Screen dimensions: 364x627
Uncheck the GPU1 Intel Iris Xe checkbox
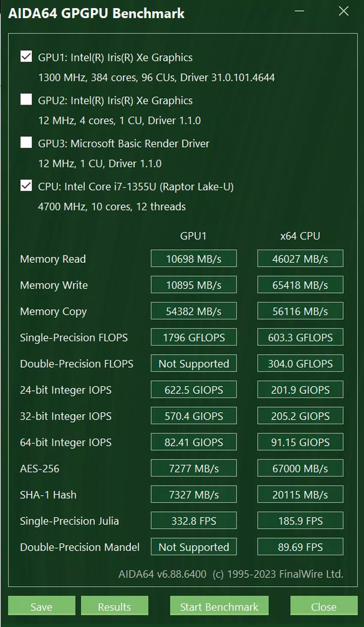[26, 57]
